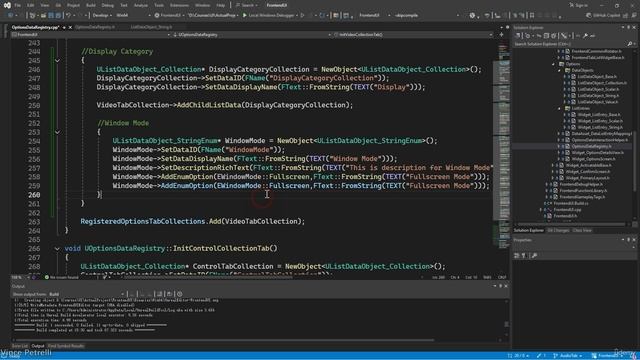Screen dimensions: 640x360
Task: Collapse the Options folder in Solution Explorer
Action: 554,64
